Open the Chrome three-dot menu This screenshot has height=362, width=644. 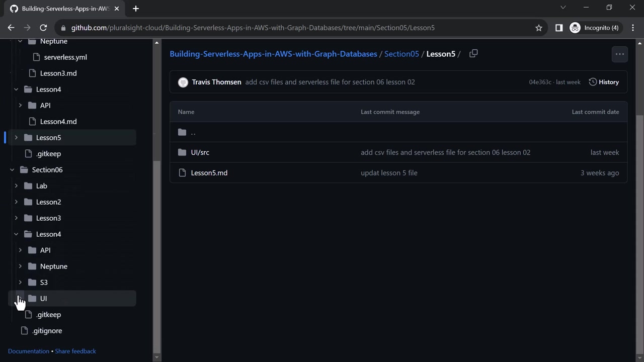pyautogui.click(x=633, y=28)
